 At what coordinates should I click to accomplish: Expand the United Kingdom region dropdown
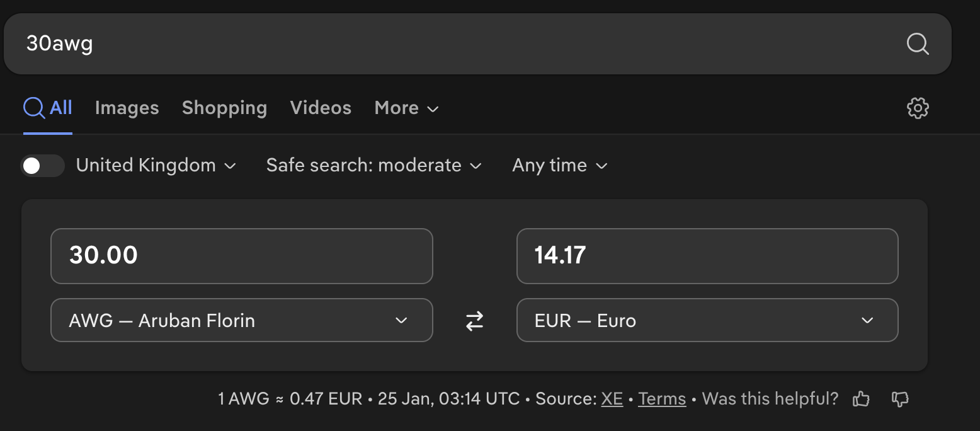(x=156, y=166)
